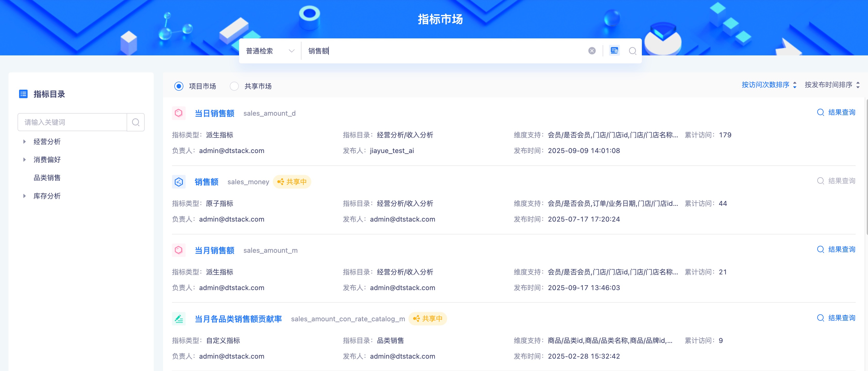Select 品类销售 in the catalog tree
Viewport: 868px width, 371px height.
47,178
